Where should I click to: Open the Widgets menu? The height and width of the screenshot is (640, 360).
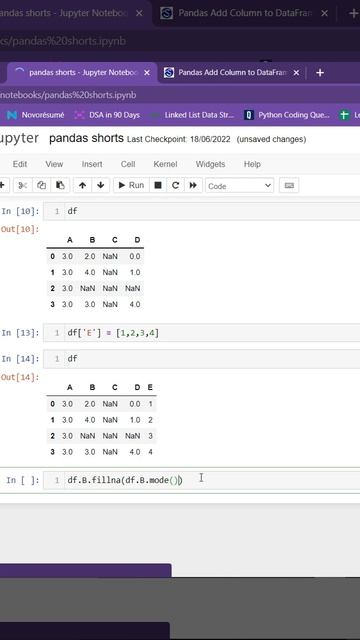click(x=210, y=164)
